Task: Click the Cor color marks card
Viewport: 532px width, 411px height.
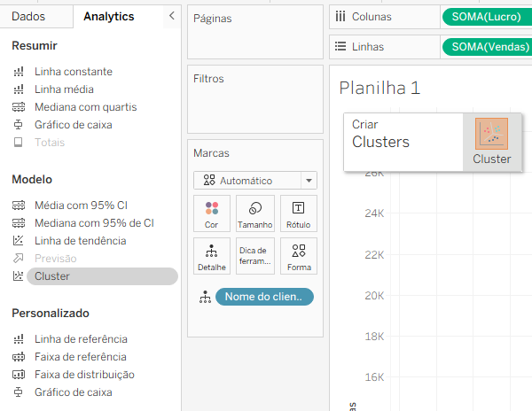Action: [x=212, y=213]
